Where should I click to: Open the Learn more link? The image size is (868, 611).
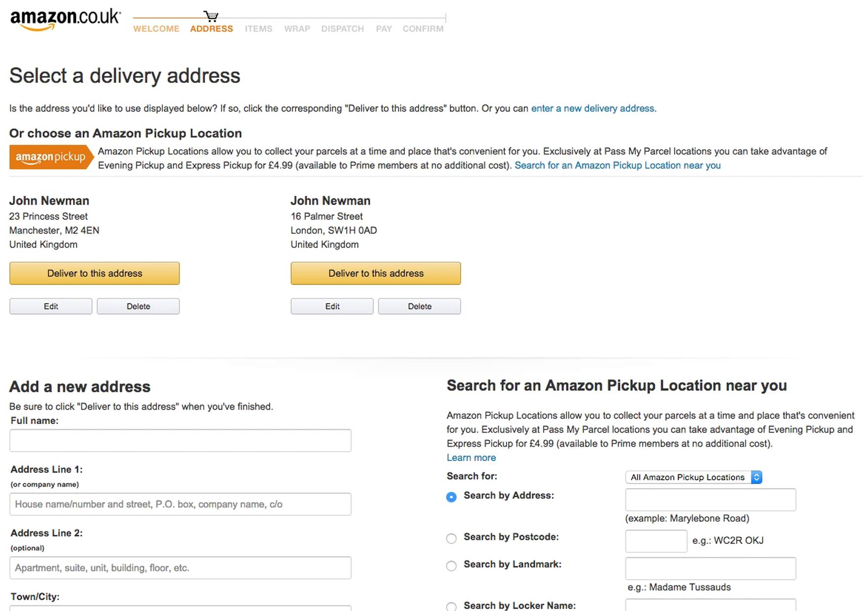(x=470, y=458)
